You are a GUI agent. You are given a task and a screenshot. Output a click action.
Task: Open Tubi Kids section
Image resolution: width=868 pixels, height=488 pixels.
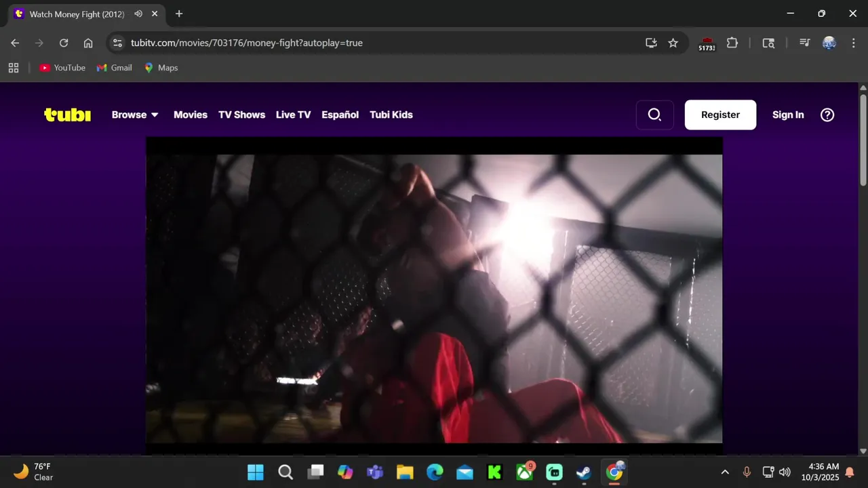tap(391, 115)
